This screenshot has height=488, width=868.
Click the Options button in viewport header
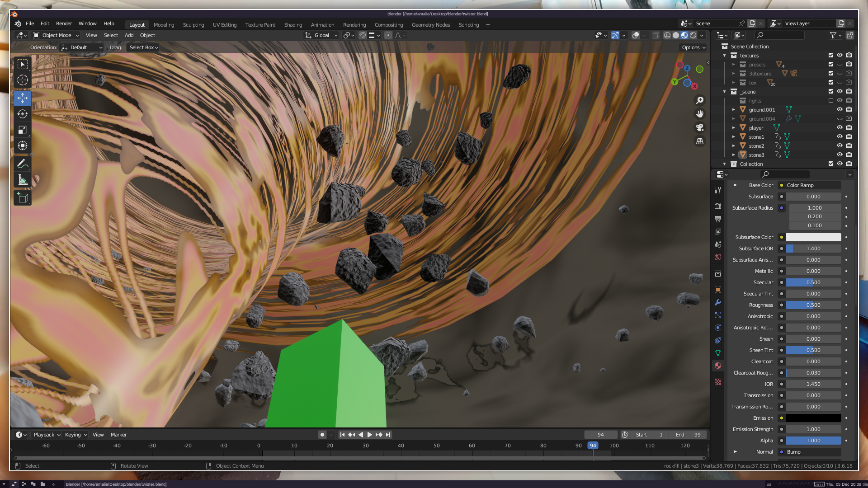pos(693,47)
